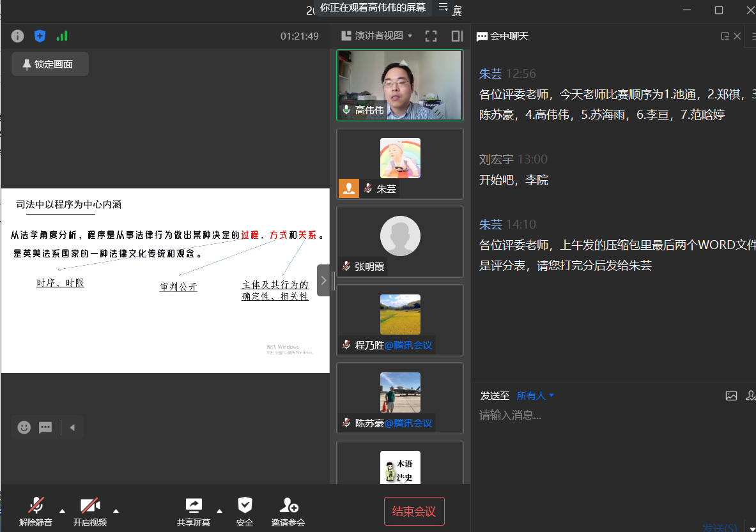Click 共享屏幕 to share screen
Viewport: 756px width, 532px height.
click(x=194, y=512)
